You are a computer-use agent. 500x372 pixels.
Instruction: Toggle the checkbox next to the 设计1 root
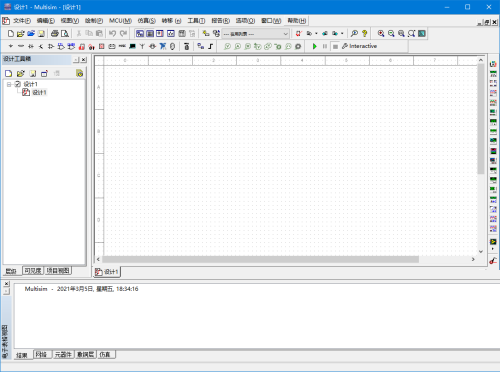18,84
